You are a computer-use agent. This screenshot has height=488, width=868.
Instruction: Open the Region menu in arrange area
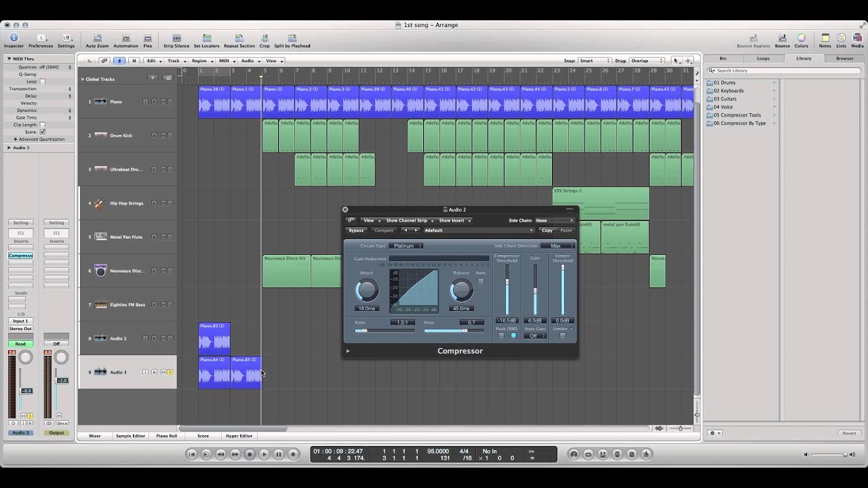coord(201,60)
